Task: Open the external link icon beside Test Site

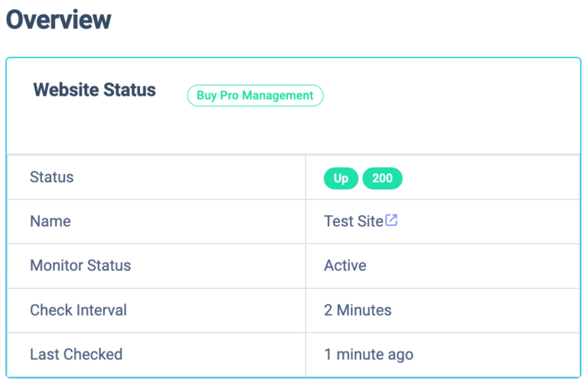Action: pyautogui.click(x=391, y=220)
